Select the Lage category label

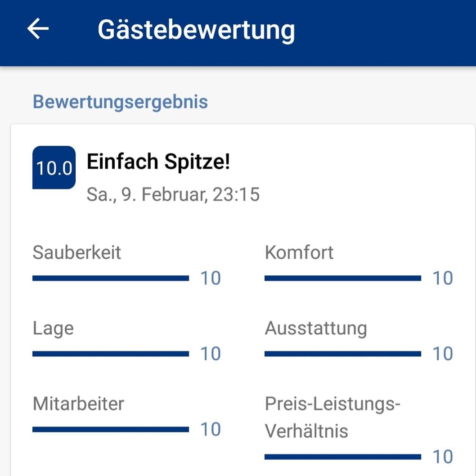tap(53, 329)
